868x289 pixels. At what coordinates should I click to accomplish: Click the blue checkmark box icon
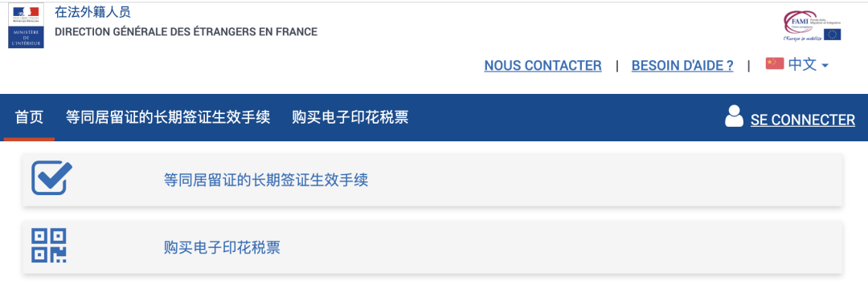[51, 178]
